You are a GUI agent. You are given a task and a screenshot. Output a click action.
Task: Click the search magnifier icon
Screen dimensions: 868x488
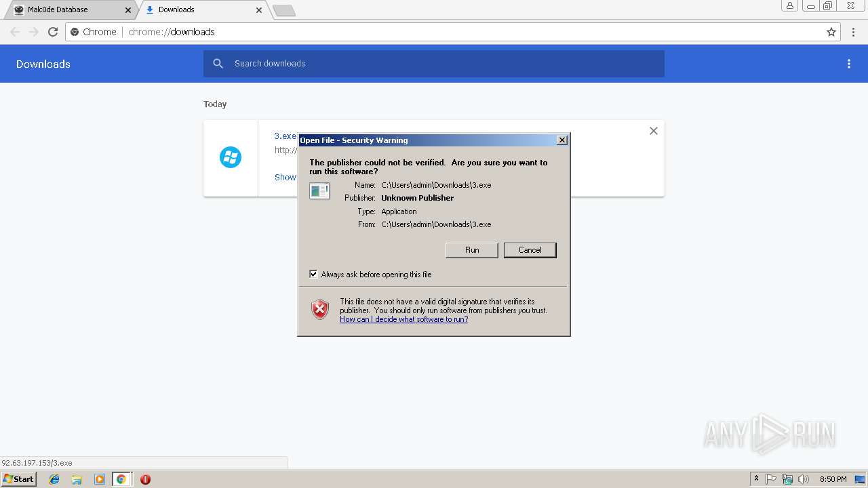click(218, 64)
